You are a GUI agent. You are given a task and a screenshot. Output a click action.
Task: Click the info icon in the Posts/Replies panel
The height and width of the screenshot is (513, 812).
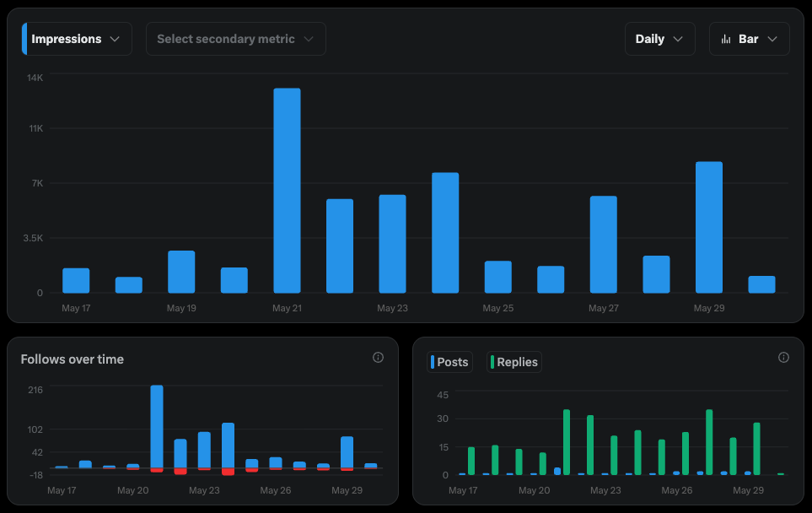point(783,358)
